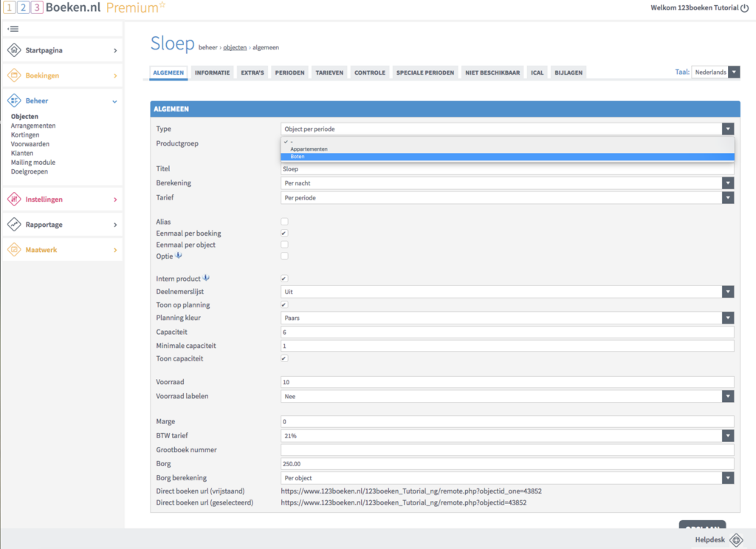
Task: Open the Deelnemerslijst dropdown
Action: [x=507, y=291]
